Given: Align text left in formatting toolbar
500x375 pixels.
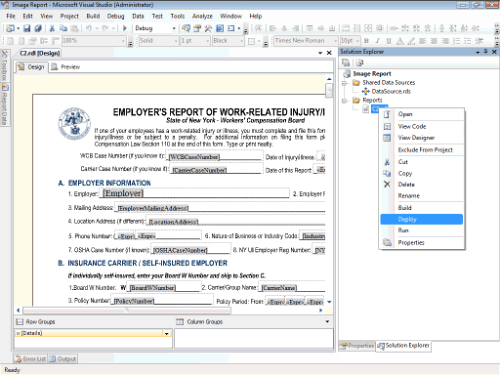Looking at the screenshot, I should pos(423,41).
